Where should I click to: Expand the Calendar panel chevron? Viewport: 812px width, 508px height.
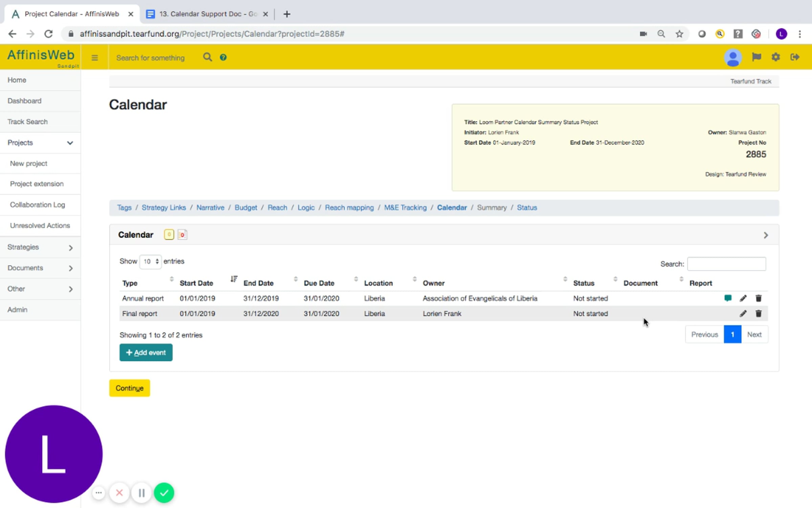tap(766, 235)
